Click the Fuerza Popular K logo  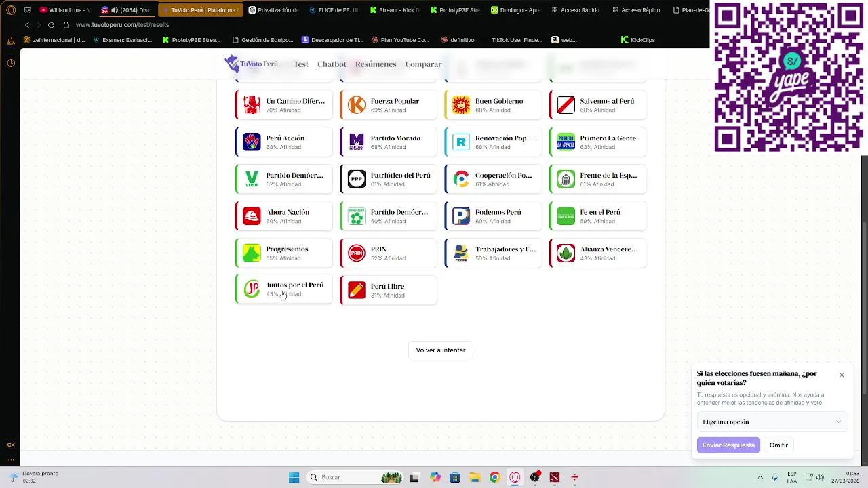coord(357,105)
